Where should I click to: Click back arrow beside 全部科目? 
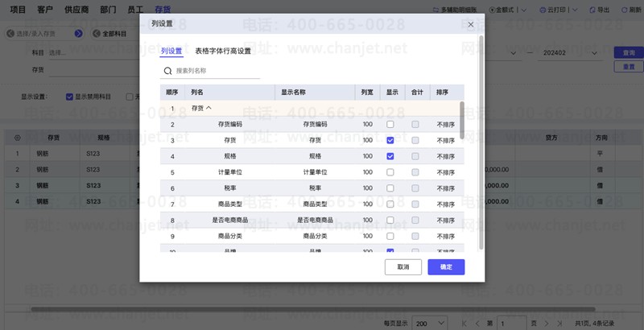click(97, 34)
